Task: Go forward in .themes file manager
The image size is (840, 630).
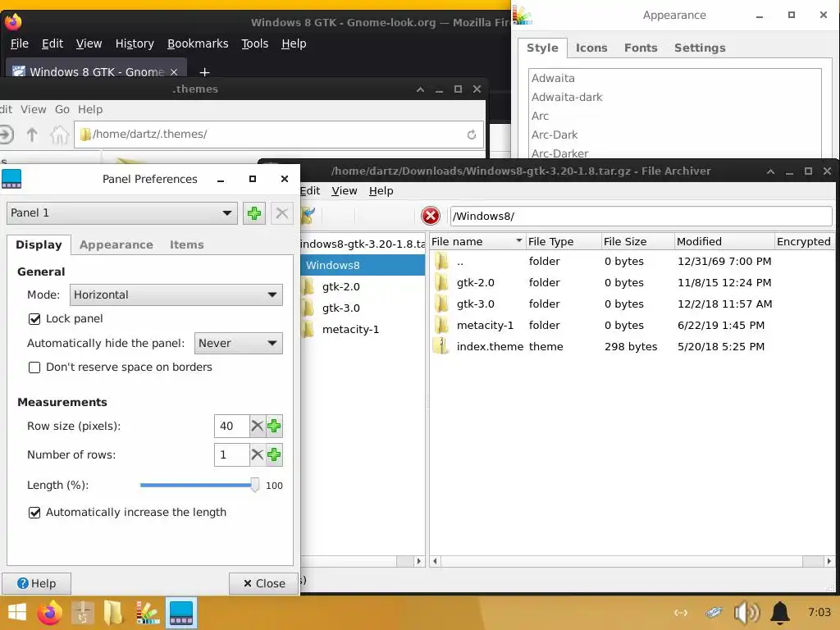Action: click(6, 135)
